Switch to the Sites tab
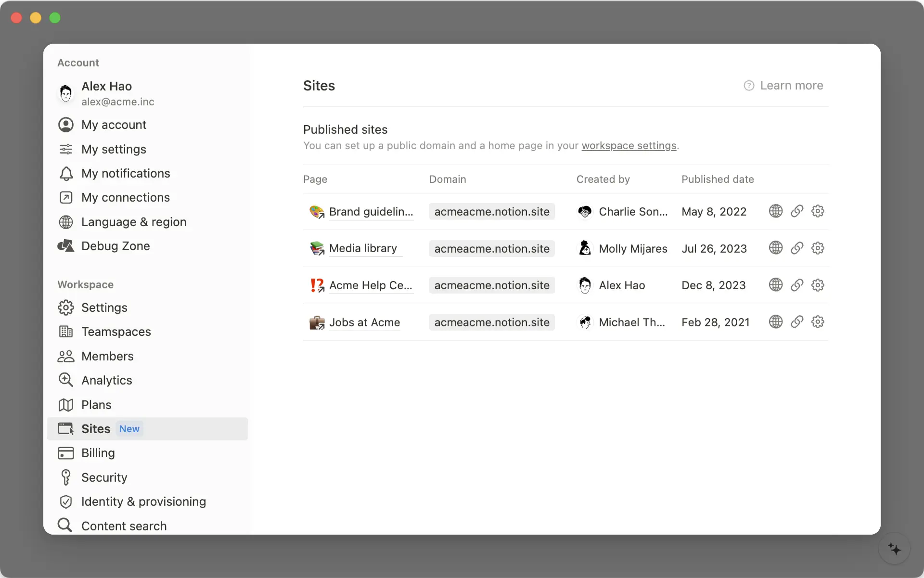The height and width of the screenshot is (578, 924). pos(96,429)
